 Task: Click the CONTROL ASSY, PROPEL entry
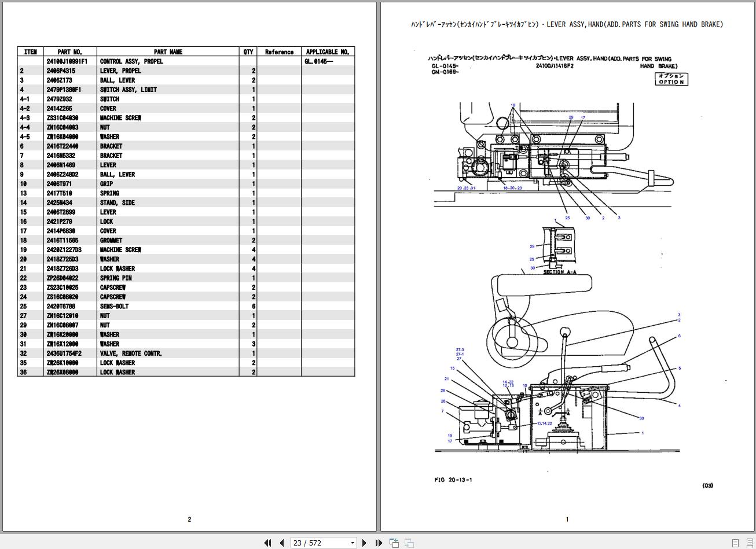pos(131,61)
